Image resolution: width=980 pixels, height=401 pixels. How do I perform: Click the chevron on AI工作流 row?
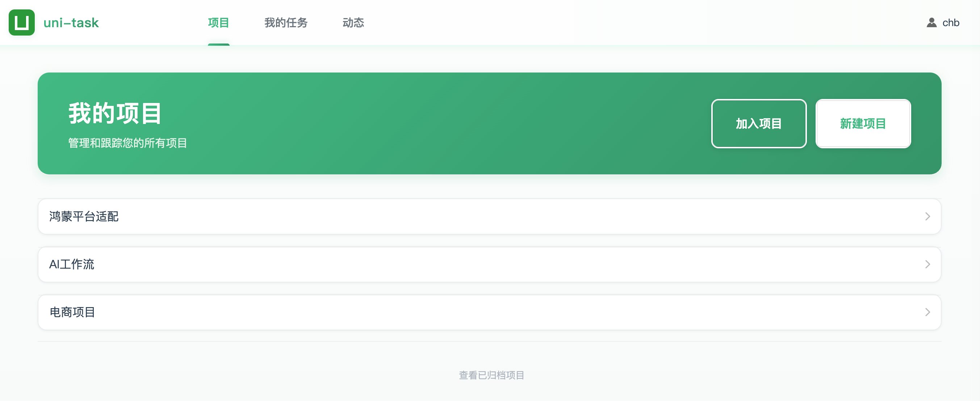[927, 264]
